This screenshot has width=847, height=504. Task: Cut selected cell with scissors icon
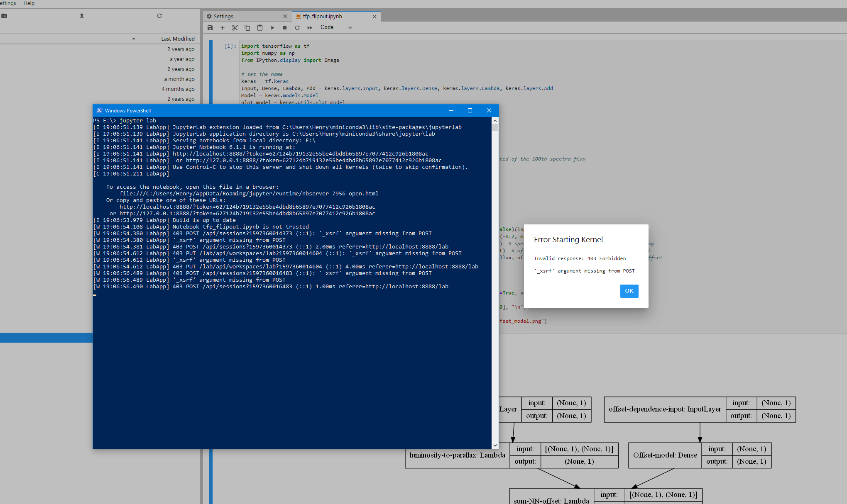pos(235,28)
